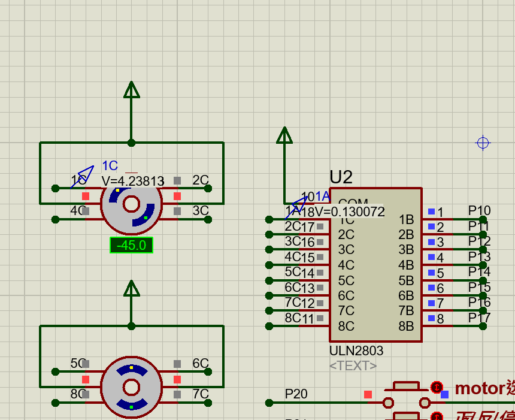Viewport: 515px width, 420px height.
Task: Click the blue logic state indicator at pin 8
Action: click(x=432, y=318)
